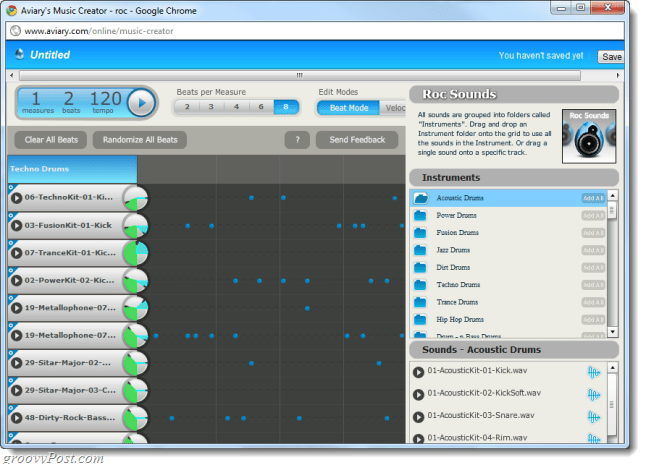Adjust volume knob of 06-TechnoKit-01-Ki track
This screenshot has width=645, height=464.
(135, 198)
